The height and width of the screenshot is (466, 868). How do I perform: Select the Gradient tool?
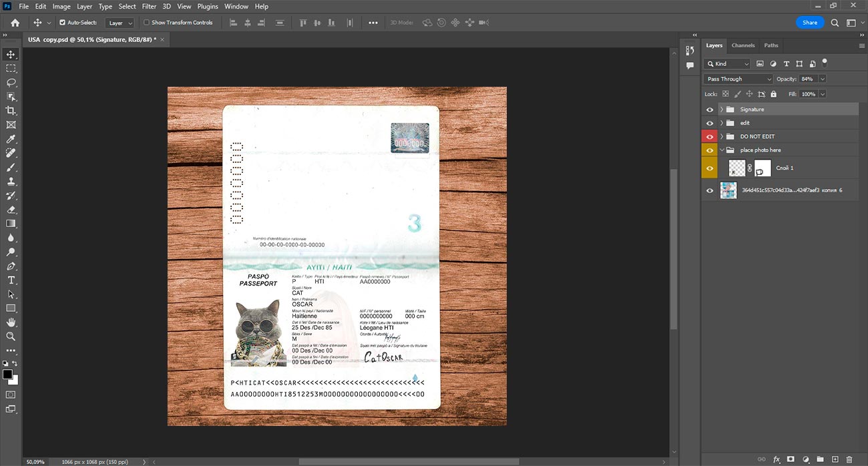coord(11,224)
